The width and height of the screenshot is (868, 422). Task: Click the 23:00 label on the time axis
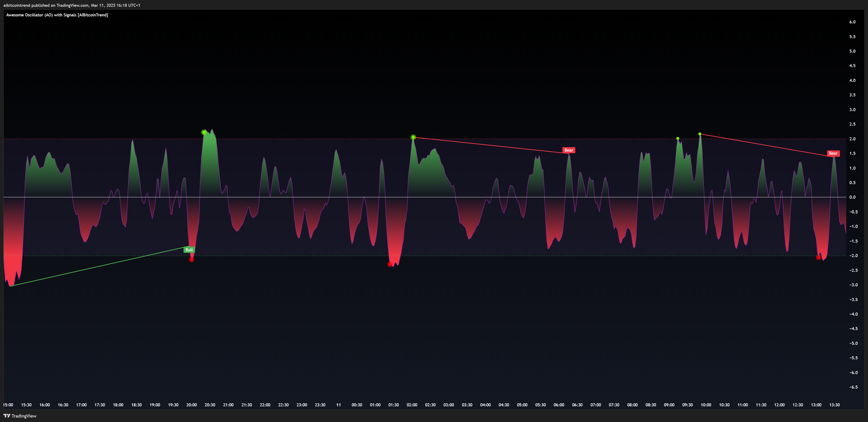pyautogui.click(x=302, y=405)
